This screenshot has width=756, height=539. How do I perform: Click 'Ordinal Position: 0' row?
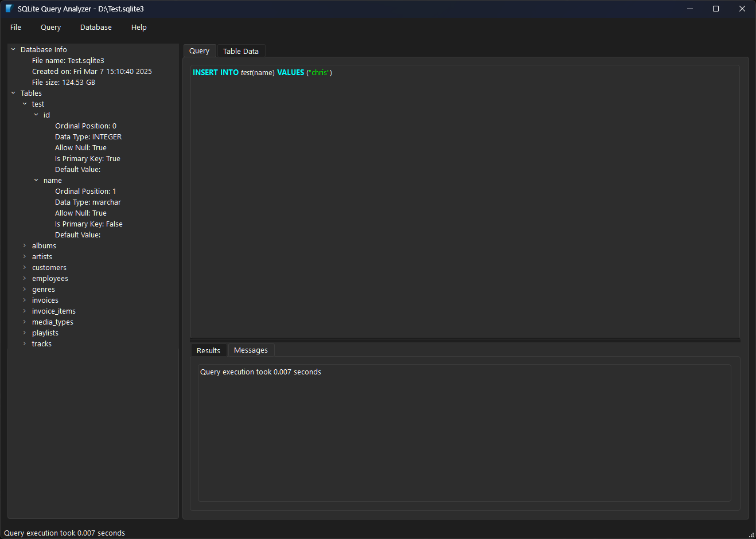85,126
